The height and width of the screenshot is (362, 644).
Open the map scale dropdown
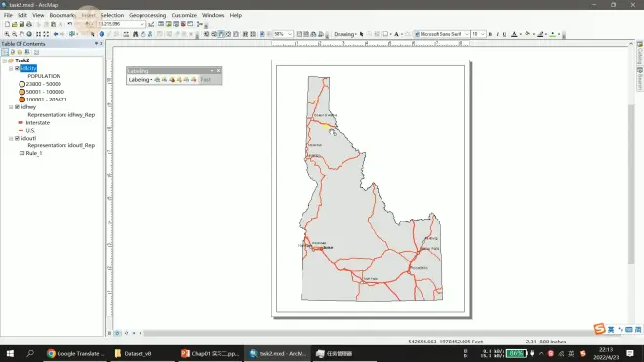pos(142,24)
